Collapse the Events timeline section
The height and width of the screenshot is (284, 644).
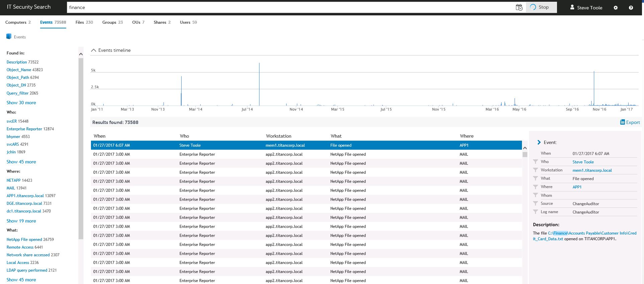pos(94,50)
